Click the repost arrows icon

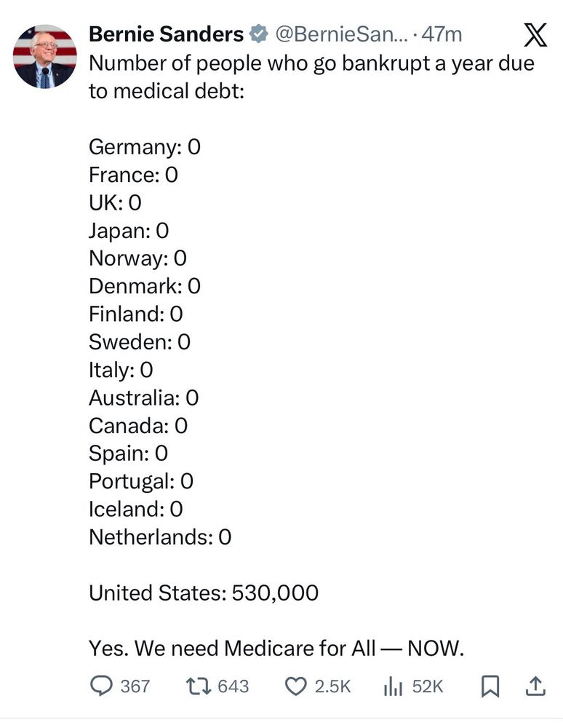[196, 686]
